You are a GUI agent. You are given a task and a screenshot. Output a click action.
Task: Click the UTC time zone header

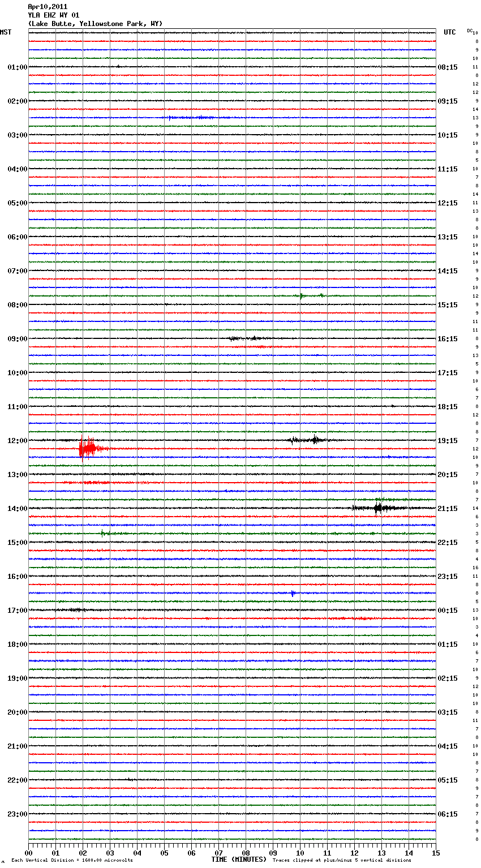pos(450,32)
